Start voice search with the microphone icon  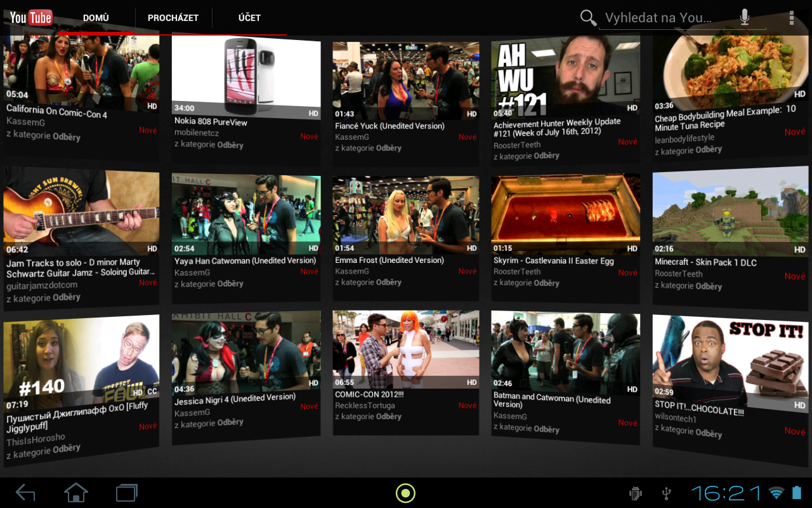click(744, 18)
